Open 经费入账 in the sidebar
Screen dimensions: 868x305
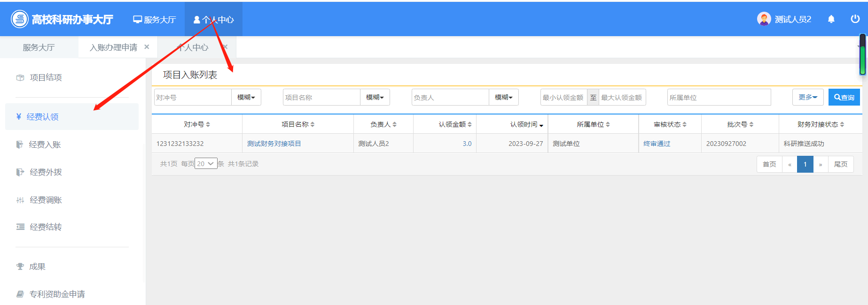pos(45,145)
